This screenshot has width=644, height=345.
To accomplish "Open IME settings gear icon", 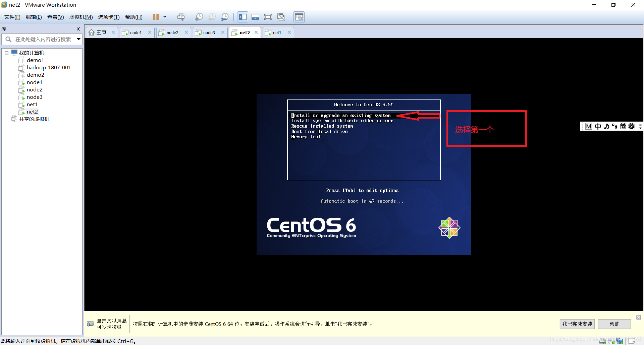I will pos(632,126).
